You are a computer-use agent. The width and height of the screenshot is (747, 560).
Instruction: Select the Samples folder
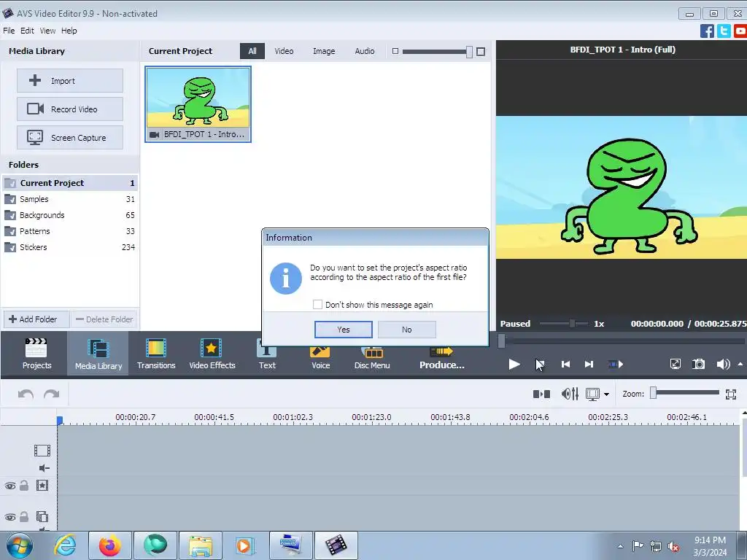point(70,199)
